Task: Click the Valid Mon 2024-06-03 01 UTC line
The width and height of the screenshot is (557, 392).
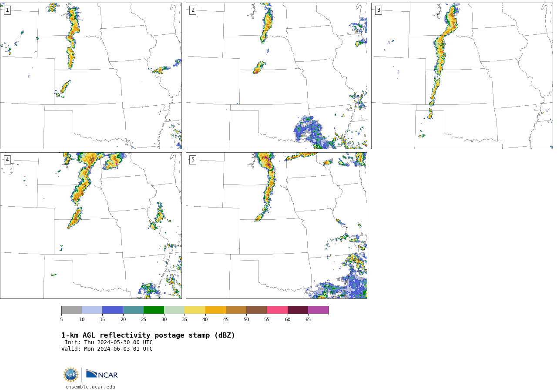Action: [x=107, y=349]
